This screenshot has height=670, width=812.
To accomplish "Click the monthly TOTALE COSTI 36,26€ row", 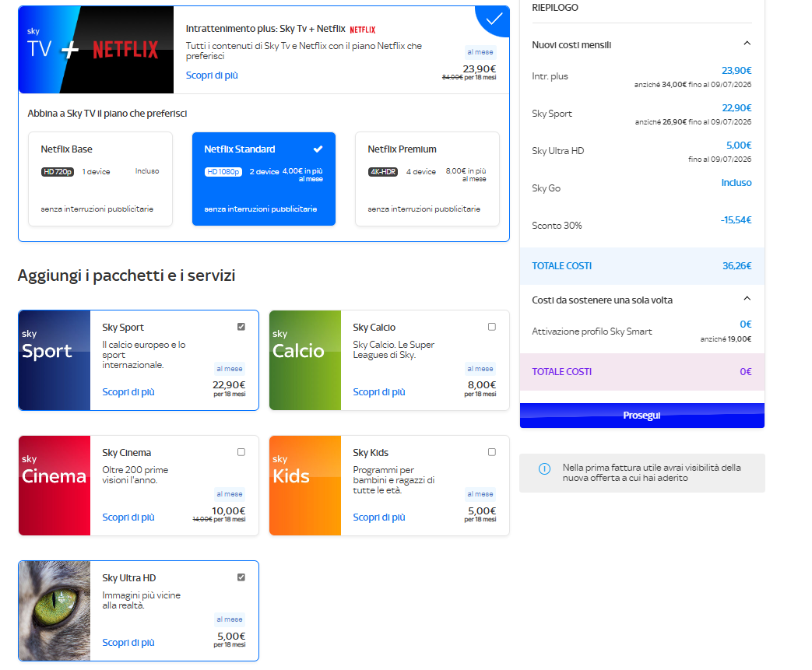I will click(642, 266).
